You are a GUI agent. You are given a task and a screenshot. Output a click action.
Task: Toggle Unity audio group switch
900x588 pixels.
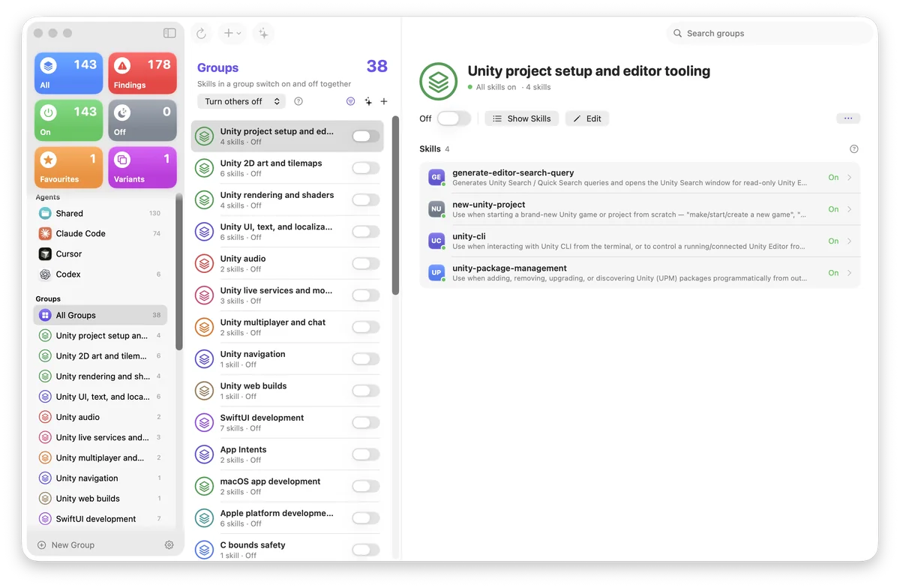(366, 263)
